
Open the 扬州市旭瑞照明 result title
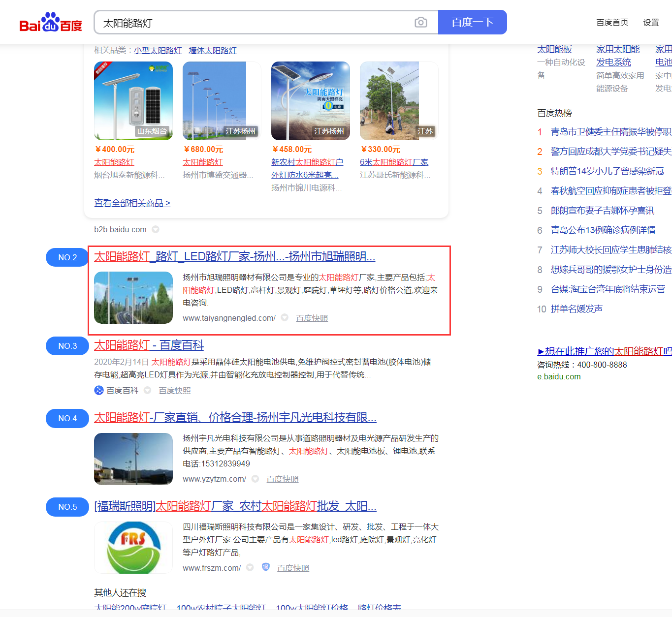[235, 256]
